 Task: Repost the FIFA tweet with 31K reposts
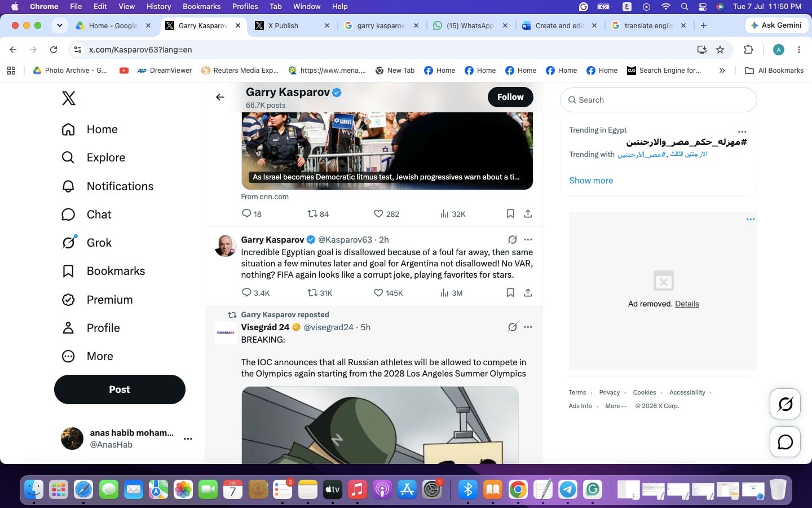tap(320, 293)
